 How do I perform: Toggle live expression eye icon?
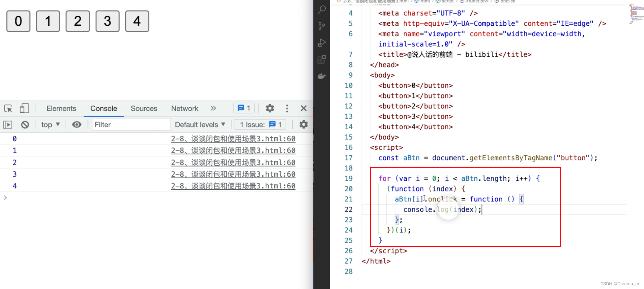tap(77, 124)
